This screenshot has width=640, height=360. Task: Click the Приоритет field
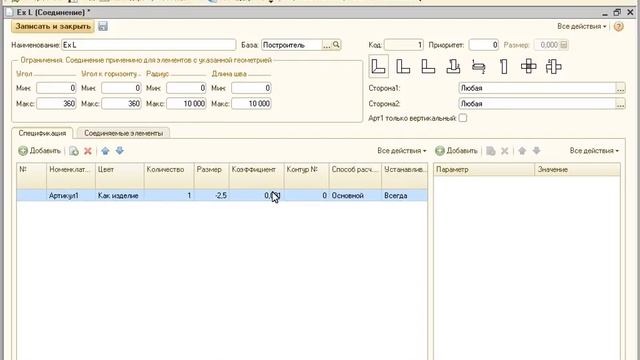coord(484,45)
